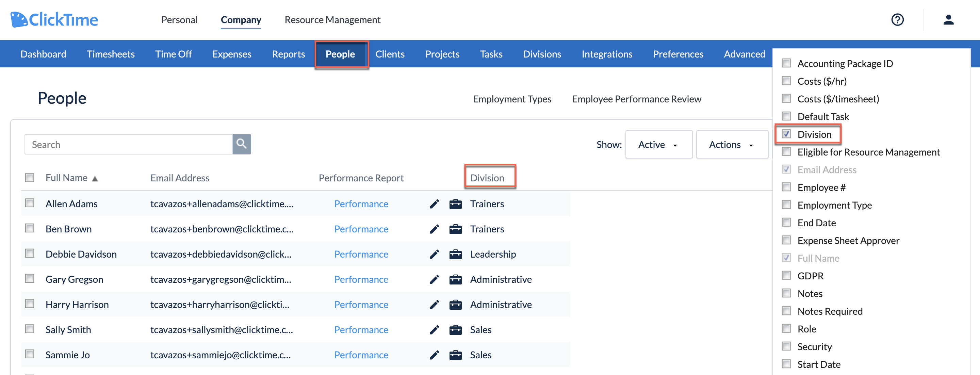Open Employment Types link
This screenshot has height=375, width=980.
pyautogui.click(x=512, y=99)
